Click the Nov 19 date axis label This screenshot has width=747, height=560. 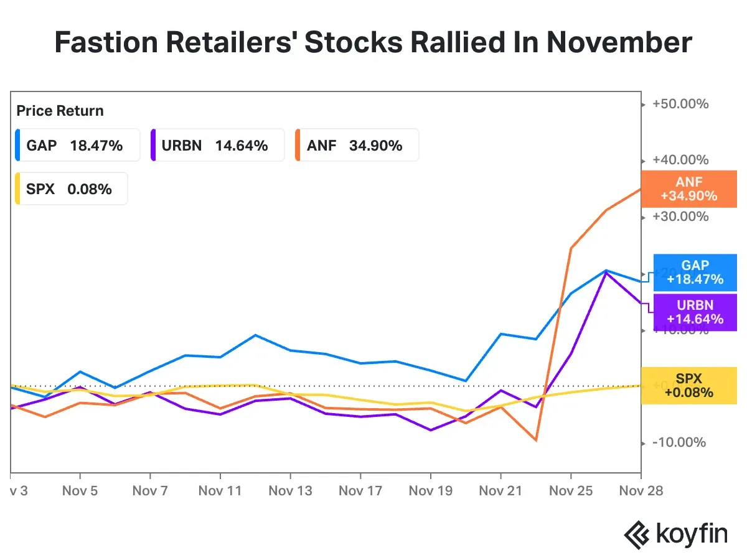(x=430, y=490)
